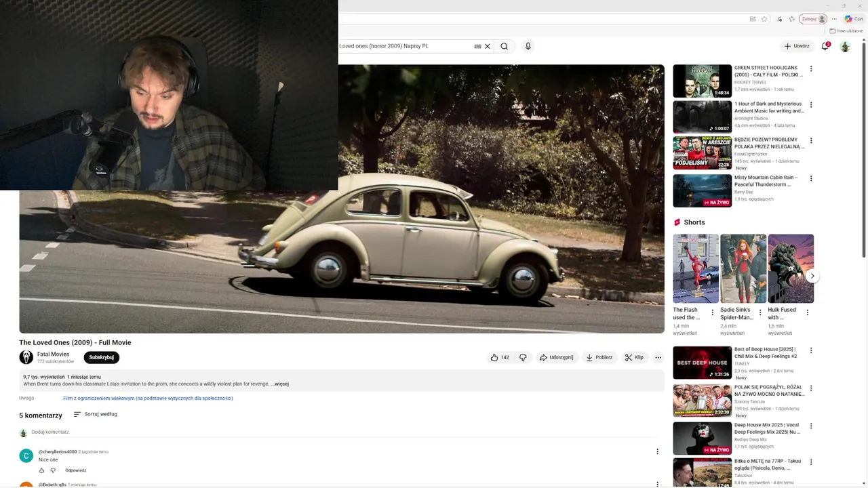
Task: Click the Volkswagen Beetle video player
Action: (342, 199)
